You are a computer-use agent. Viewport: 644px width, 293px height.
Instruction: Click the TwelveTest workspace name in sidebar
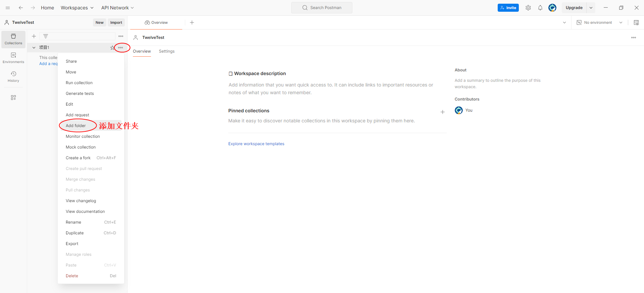(x=23, y=22)
